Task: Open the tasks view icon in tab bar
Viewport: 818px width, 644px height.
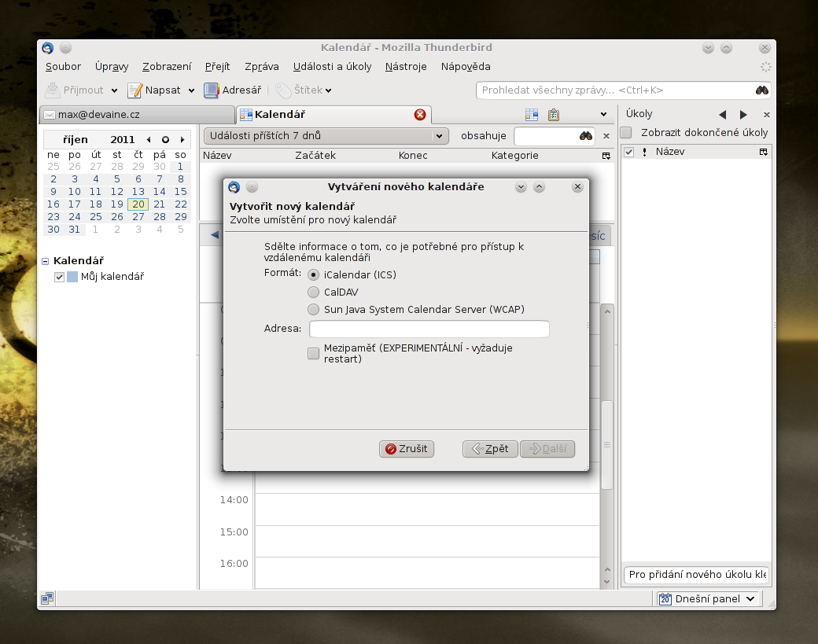Action: point(554,115)
